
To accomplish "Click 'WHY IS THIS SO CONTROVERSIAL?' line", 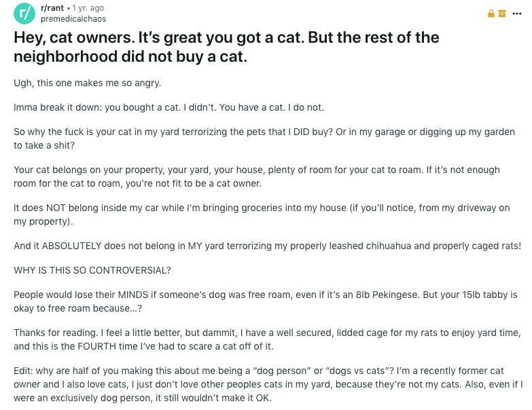I will coord(92,270).
